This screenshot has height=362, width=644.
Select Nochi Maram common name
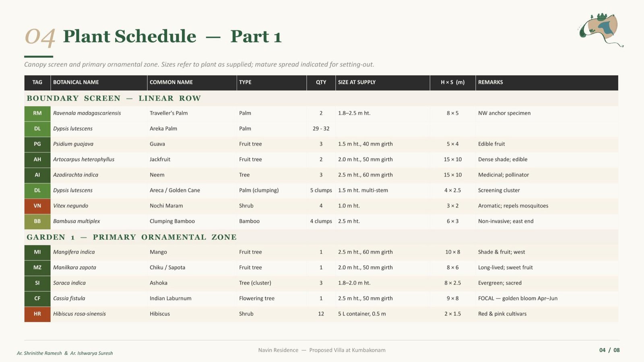point(166,206)
